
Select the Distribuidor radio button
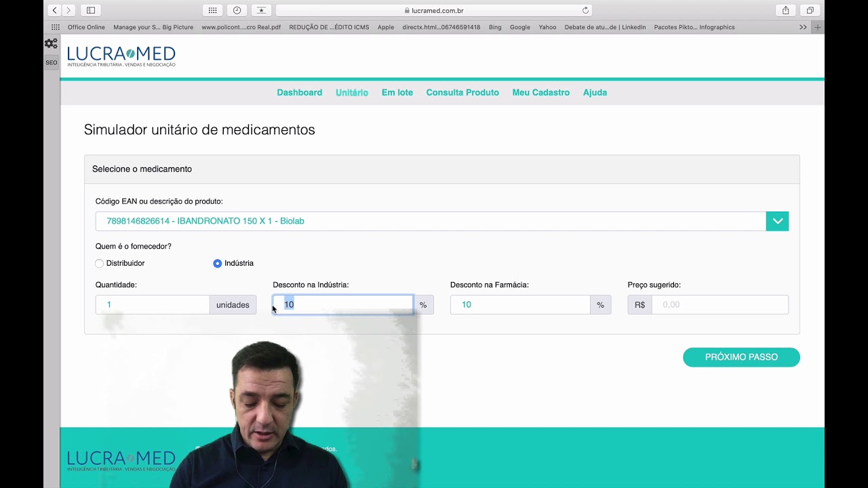pyautogui.click(x=100, y=264)
